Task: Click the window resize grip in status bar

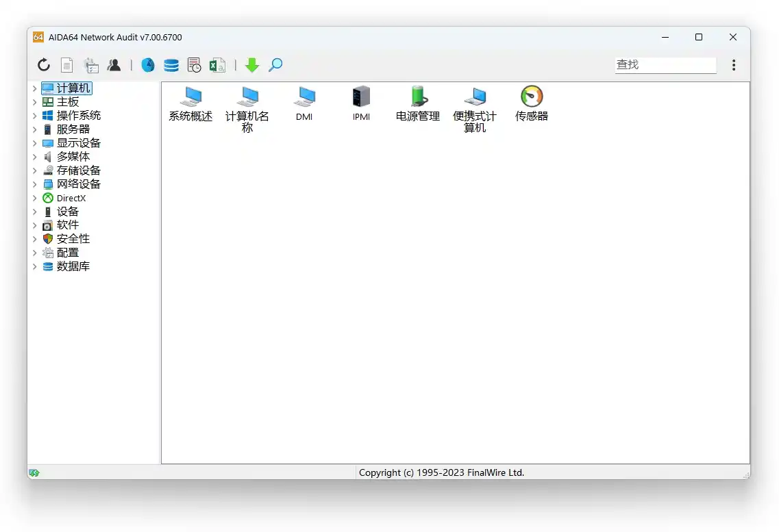Action: [745, 474]
